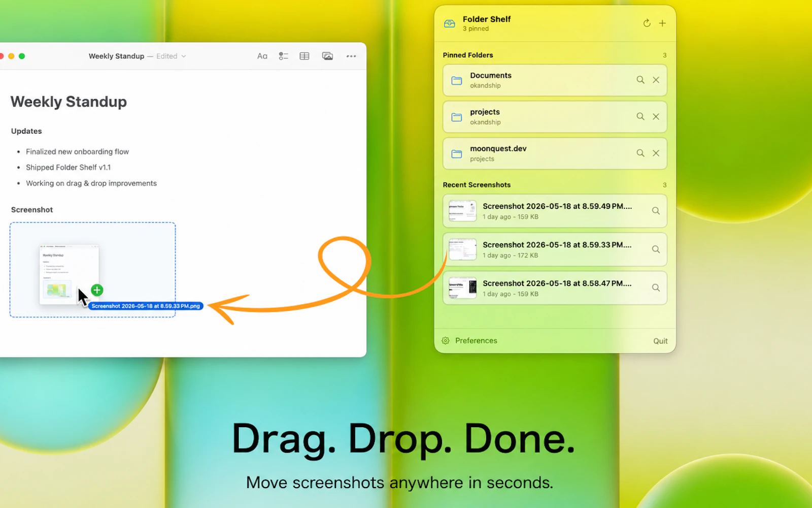
Task: Insert a checklist in the Weekly Standup note
Action: click(x=284, y=56)
